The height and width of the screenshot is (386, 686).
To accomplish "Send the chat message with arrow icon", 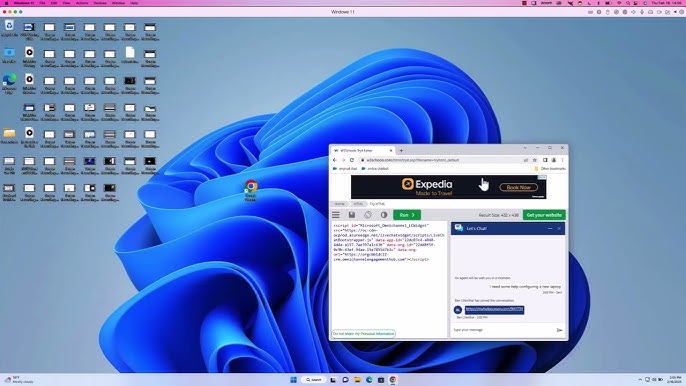I will tap(559, 330).
